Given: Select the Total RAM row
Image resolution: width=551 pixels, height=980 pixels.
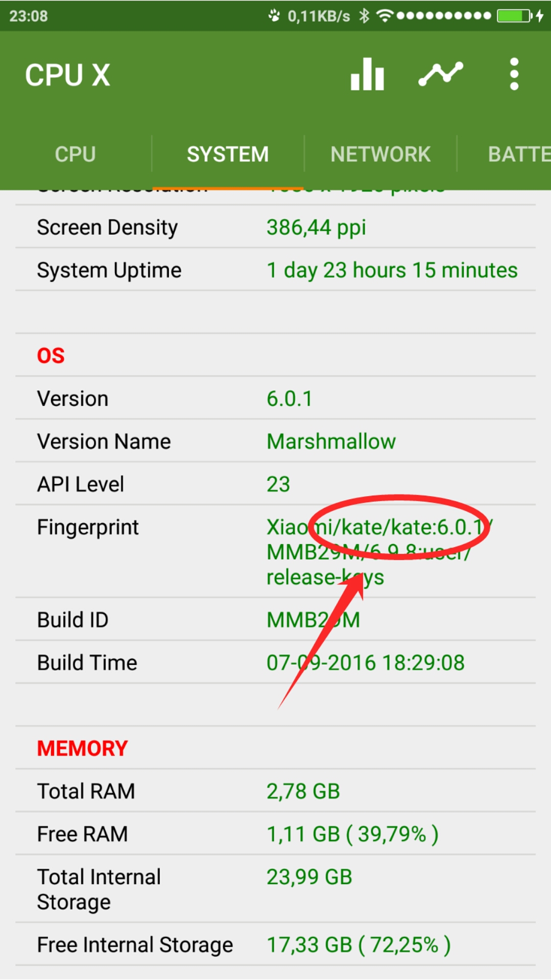Looking at the screenshot, I should pyautogui.click(x=275, y=791).
